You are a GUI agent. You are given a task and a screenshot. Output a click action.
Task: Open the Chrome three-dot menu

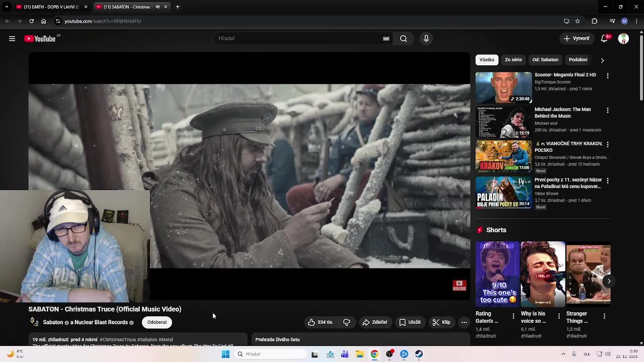pyautogui.click(x=636, y=21)
